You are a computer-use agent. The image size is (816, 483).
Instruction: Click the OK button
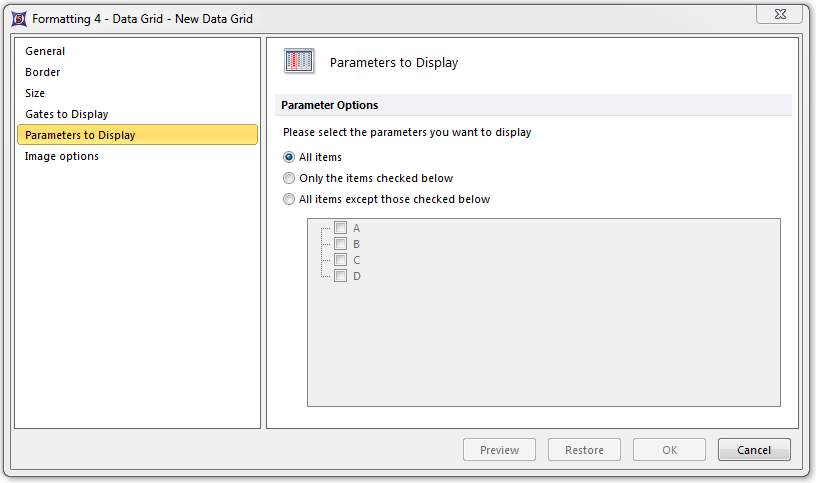click(669, 450)
